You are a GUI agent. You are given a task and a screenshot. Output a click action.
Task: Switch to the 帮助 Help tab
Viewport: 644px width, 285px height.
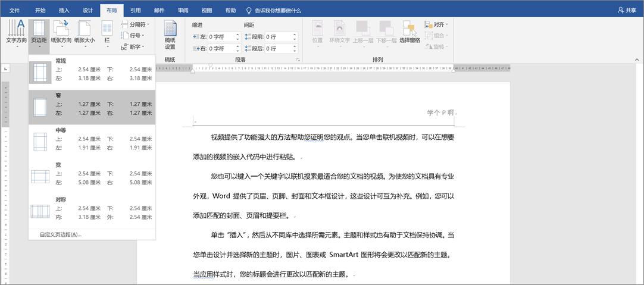(x=231, y=10)
